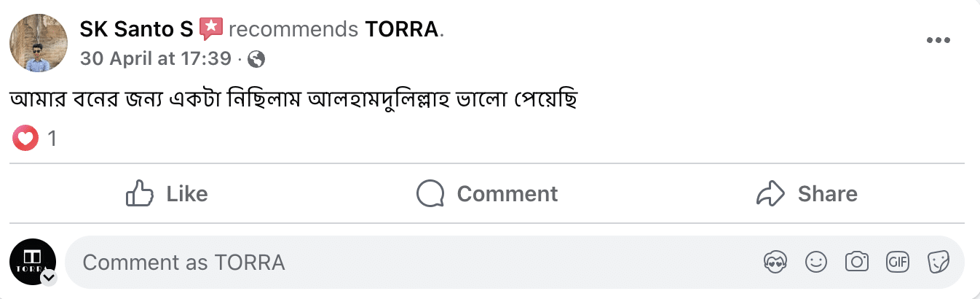Click the TORRA logo avatar beside comment box
The height and width of the screenshot is (299, 980).
pyautogui.click(x=33, y=261)
